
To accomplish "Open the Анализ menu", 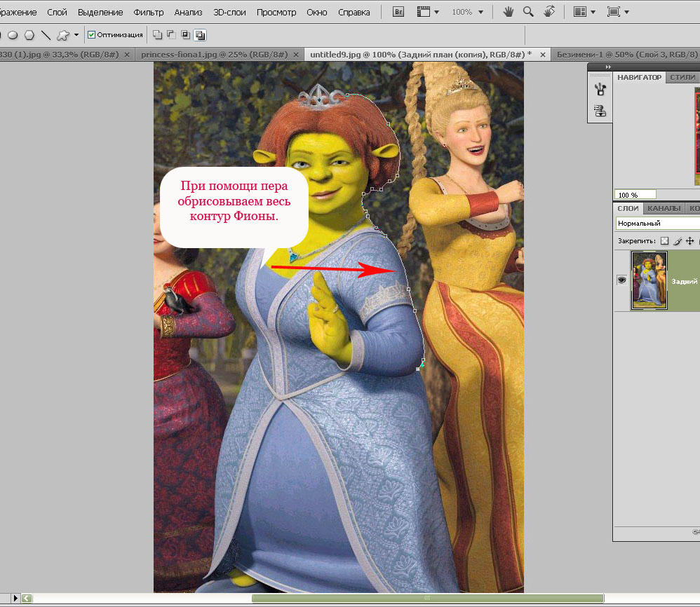I will click(x=189, y=13).
